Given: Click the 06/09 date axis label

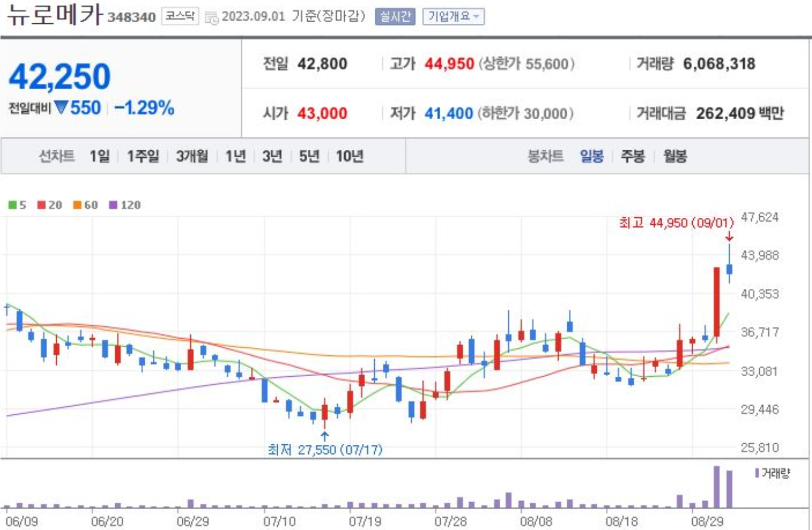Looking at the screenshot, I should (22, 521).
